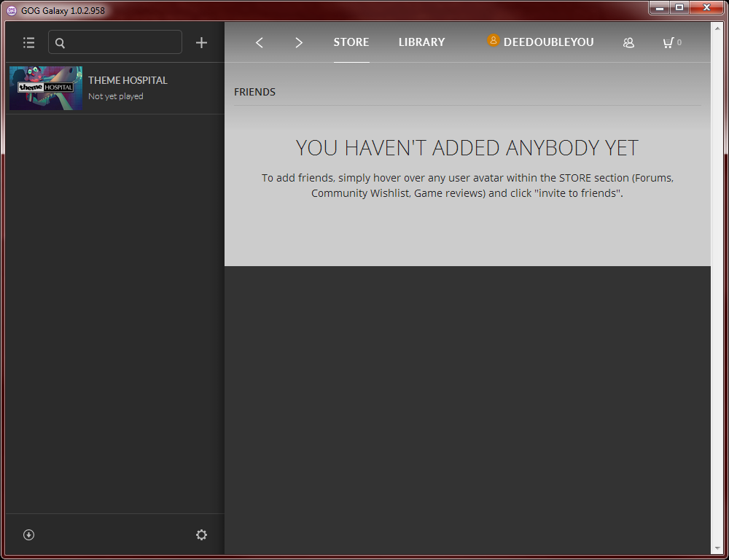Open the downloads icon at bottom left
This screenshot has height=560, width=729.
coord(28,534)
